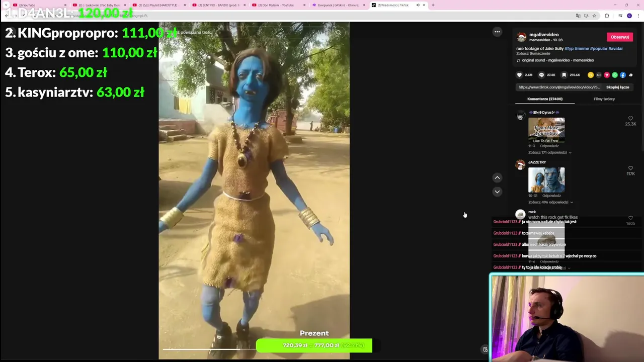The height and width of the screenshot is (362, 644).
Task: Click 'Zobacz tłumaczenie' translation link
Action: click(x=533, y=54)
